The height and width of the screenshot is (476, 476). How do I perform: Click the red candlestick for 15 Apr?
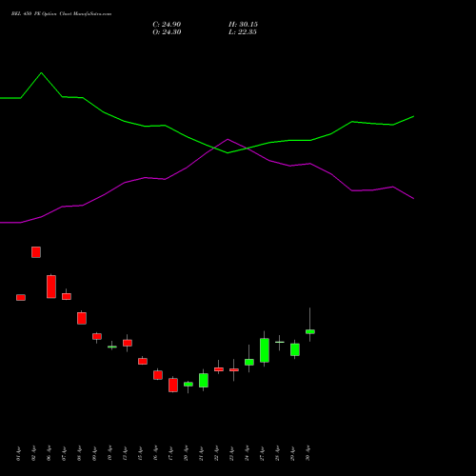click(143, 361)
